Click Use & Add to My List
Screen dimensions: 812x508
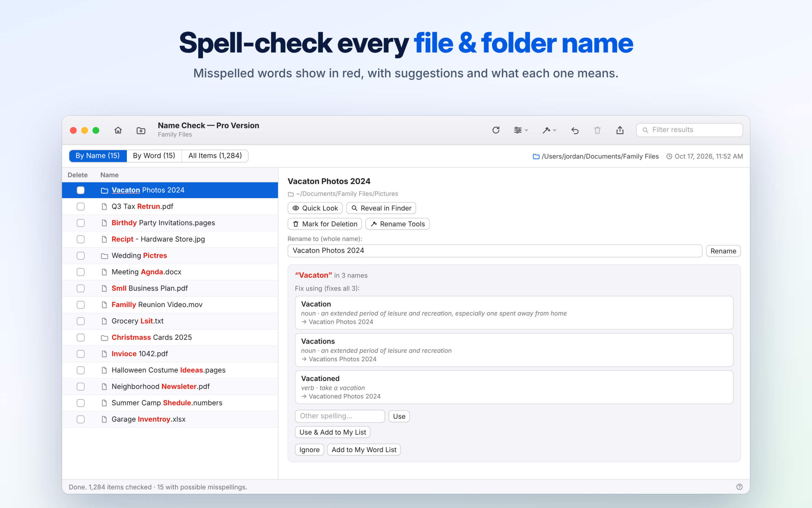pos(332,432)
